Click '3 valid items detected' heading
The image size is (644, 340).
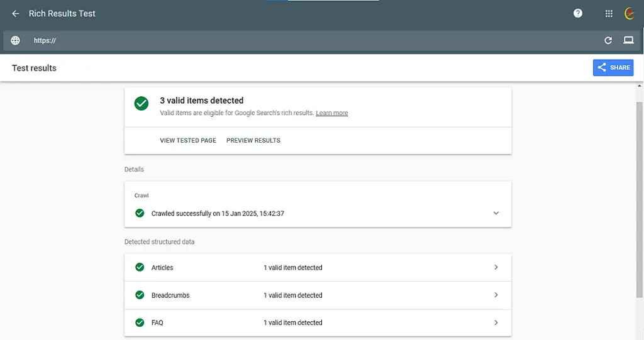pos(202,101)
